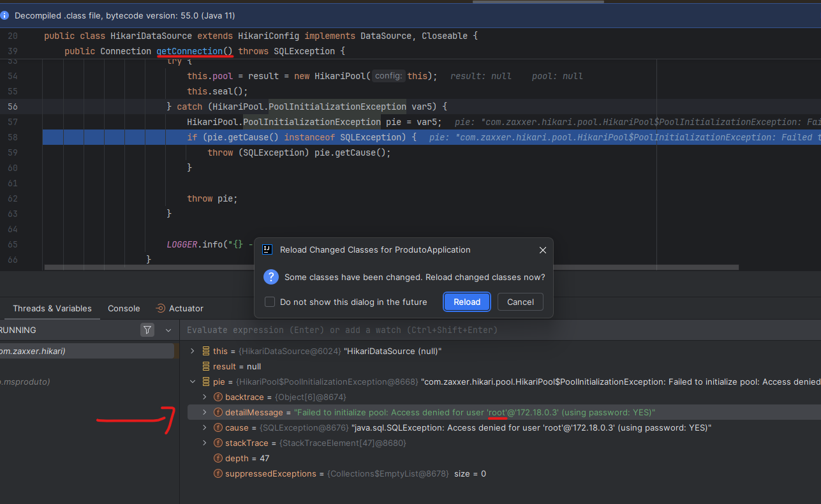Screen dimensions: 821x504
Task: Click the RUNNING status text
Action: [18, 330]
